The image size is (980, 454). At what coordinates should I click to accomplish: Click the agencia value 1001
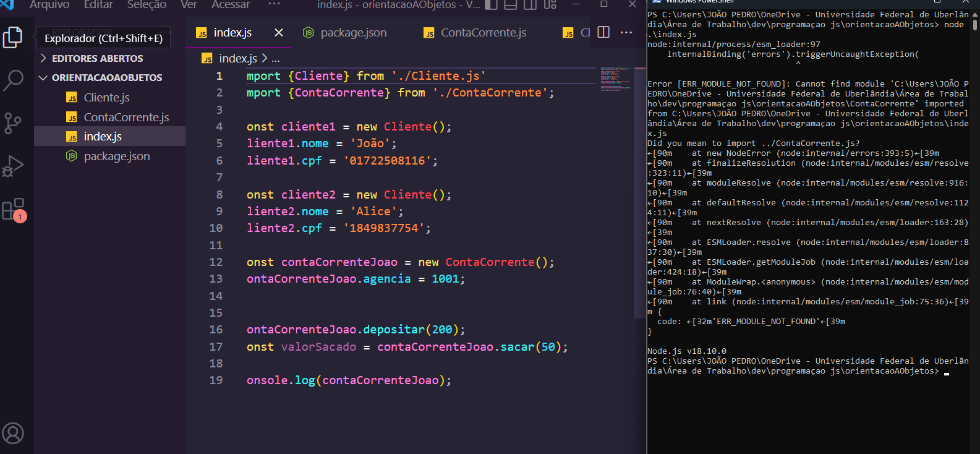[x=445, y=279]
